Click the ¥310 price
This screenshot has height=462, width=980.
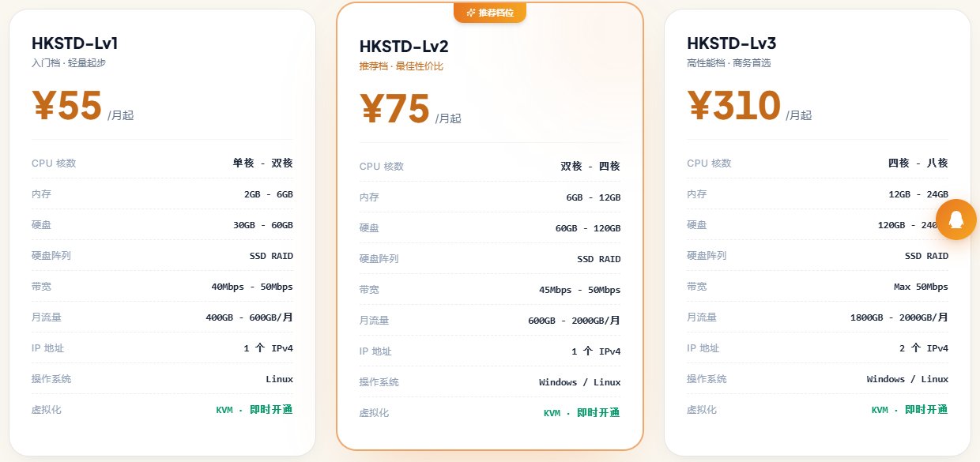click(734, 105)
